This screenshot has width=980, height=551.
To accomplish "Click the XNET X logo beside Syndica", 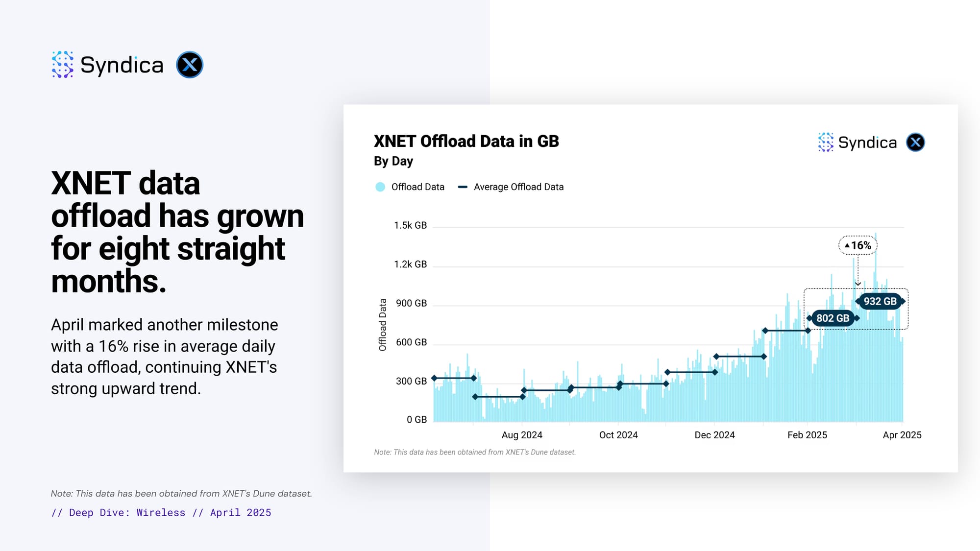I will (190, 65).
